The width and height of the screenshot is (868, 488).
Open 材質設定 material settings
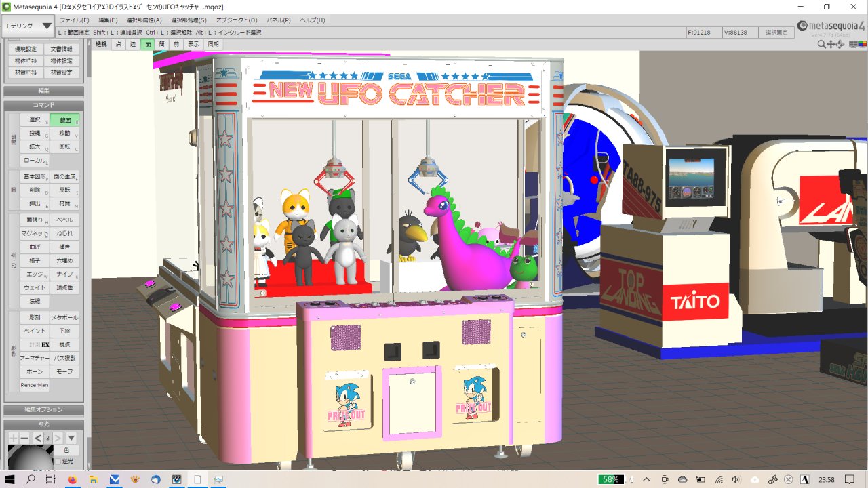click(x=62, y=73)
